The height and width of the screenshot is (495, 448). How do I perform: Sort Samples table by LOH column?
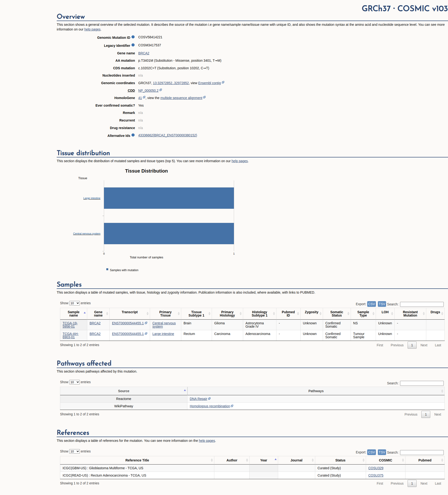(385, 314)
